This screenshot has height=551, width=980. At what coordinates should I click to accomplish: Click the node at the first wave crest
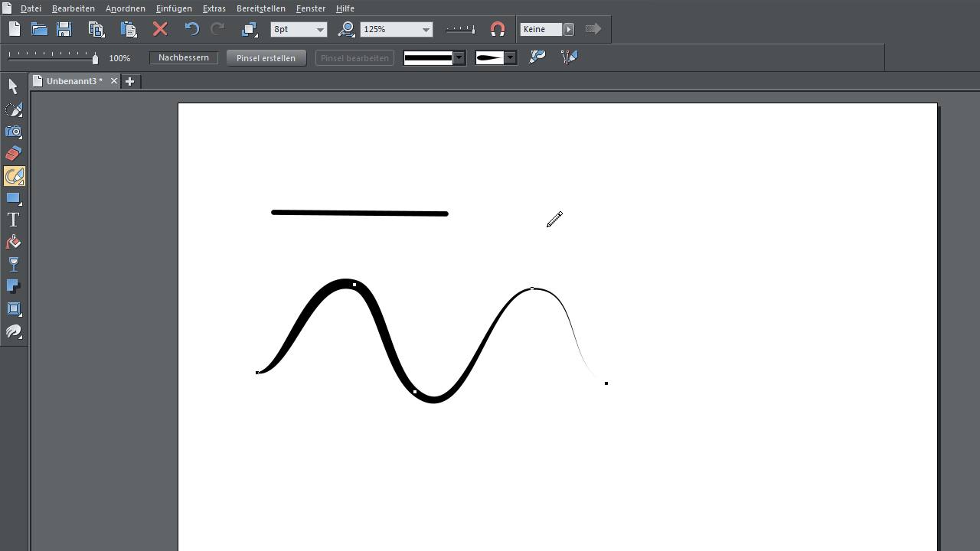pyautogui.click(x=354, y=285)
